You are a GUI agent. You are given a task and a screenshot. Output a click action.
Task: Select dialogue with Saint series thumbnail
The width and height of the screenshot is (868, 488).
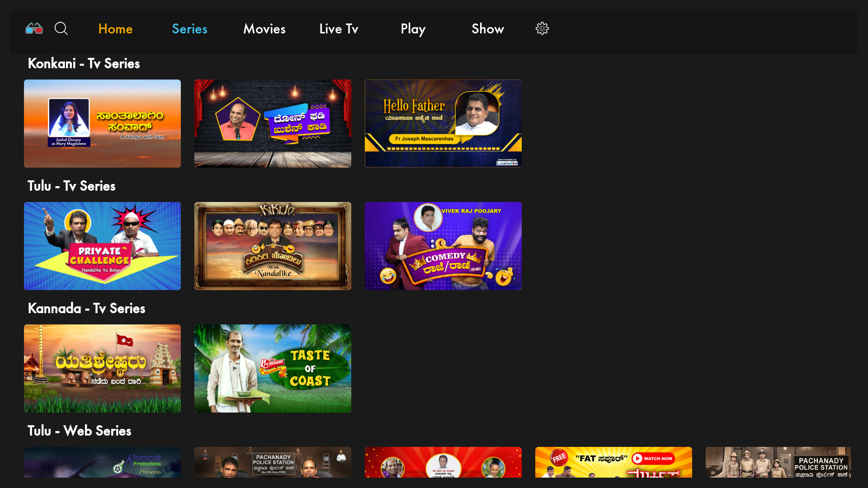pos(102,123)
